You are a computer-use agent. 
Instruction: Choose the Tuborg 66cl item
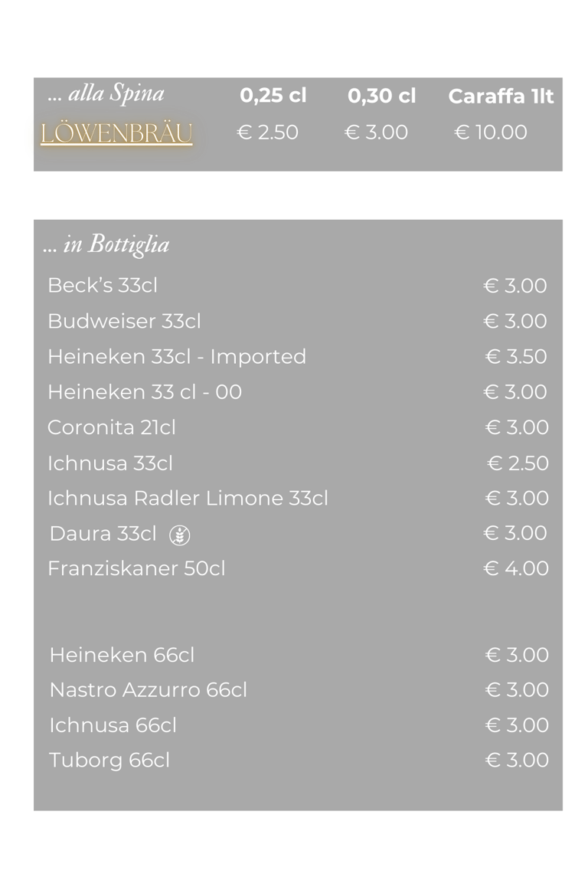point(109,760)
